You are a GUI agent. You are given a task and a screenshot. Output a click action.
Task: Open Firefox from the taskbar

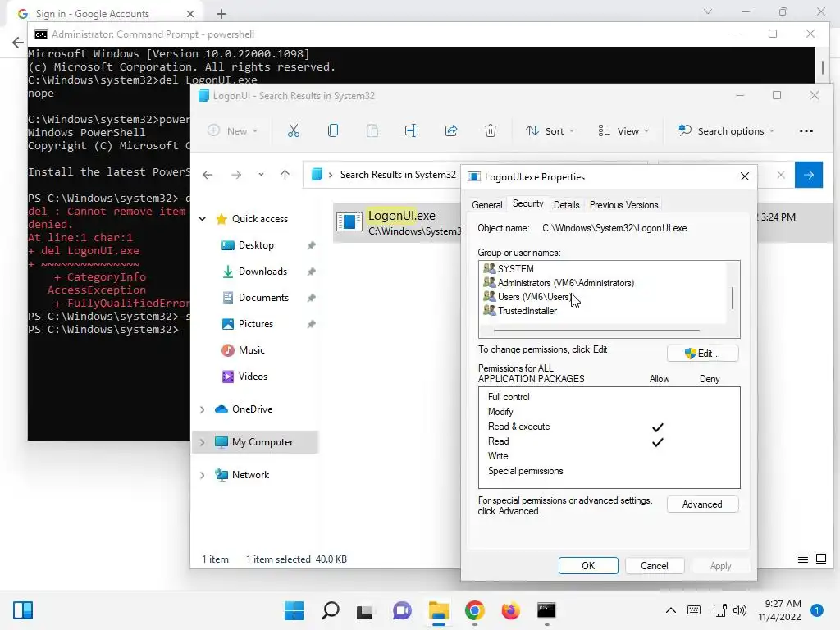pyautogui.click(x=510, y=610)
